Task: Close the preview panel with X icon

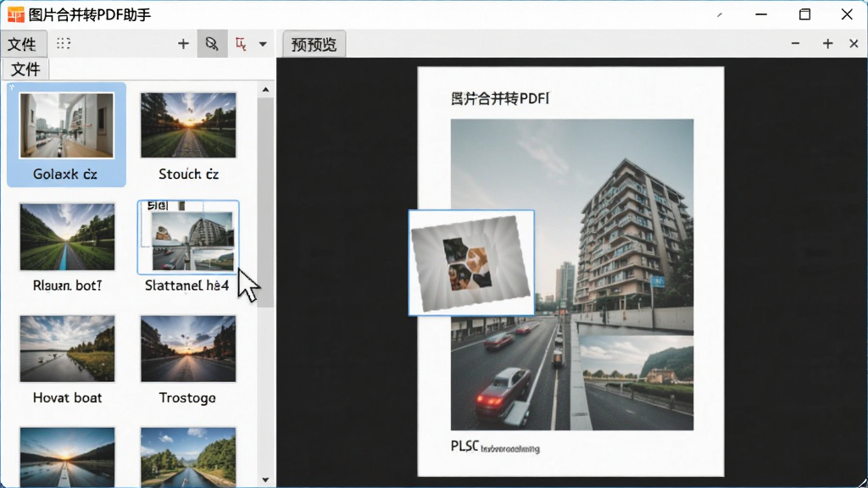Action: [x=854, y=43]
